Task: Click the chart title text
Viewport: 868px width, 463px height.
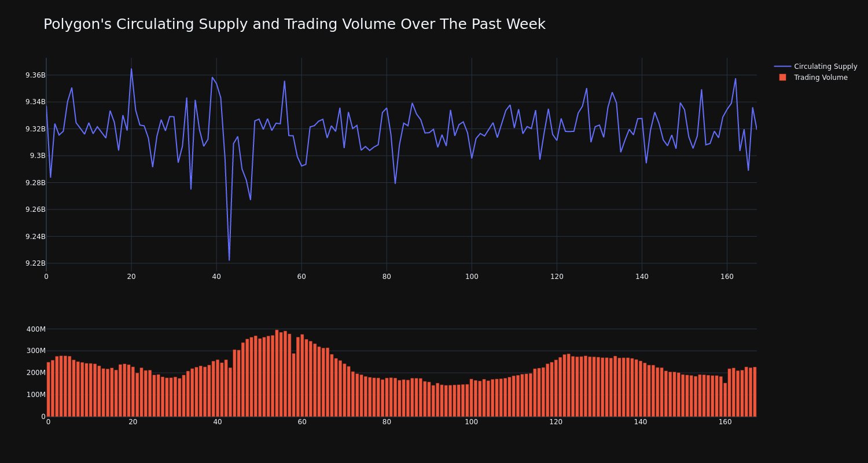Action: 294,24
